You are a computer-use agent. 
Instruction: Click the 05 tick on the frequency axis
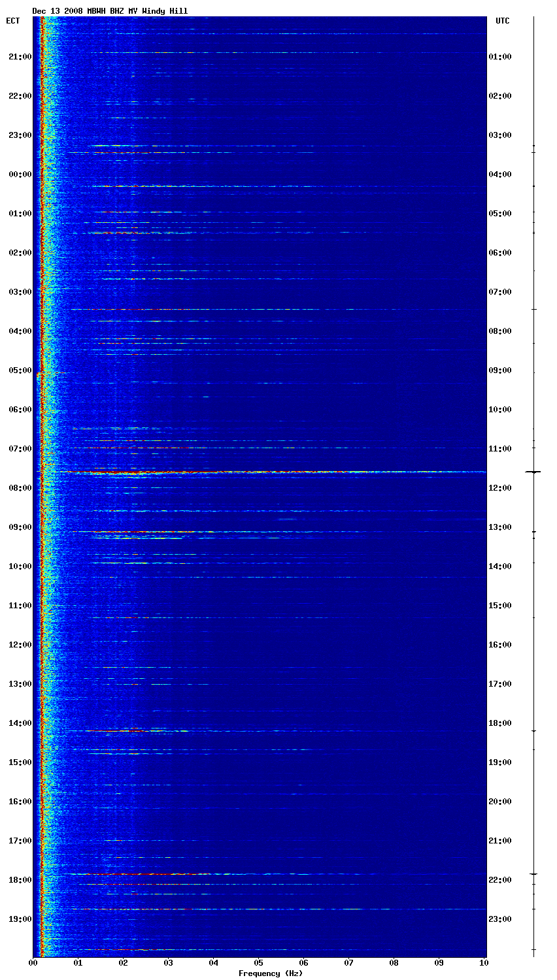pos(259,963)
